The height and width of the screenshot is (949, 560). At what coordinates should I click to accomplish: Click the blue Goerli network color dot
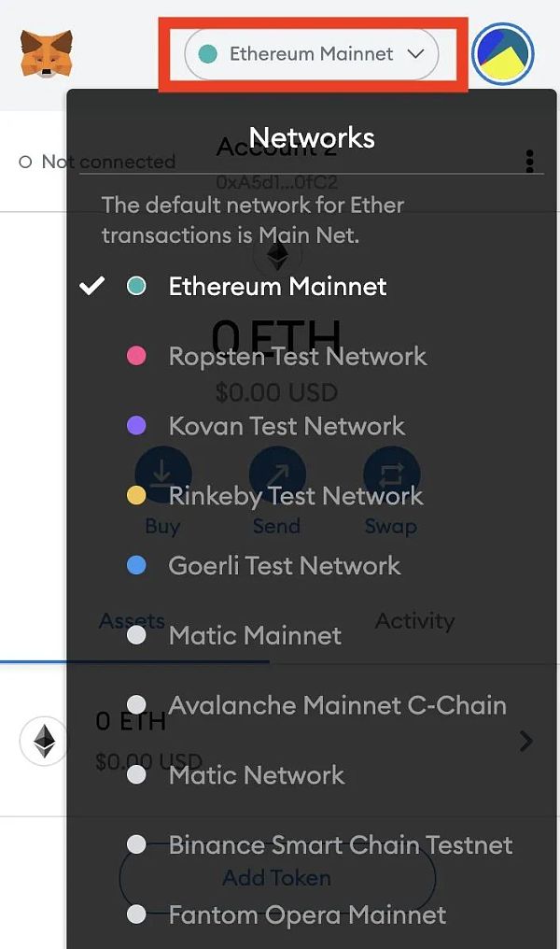click(x=136, y=565)
